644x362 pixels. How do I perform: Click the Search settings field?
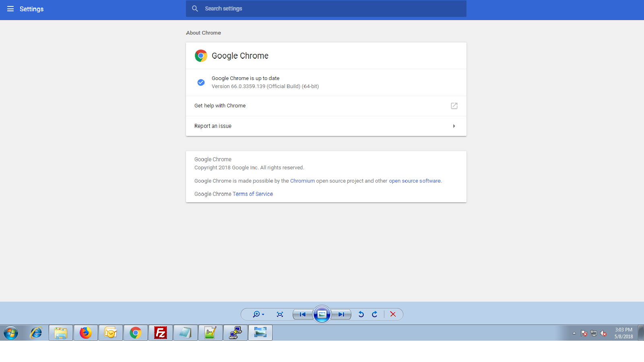[x=326, y=8]
